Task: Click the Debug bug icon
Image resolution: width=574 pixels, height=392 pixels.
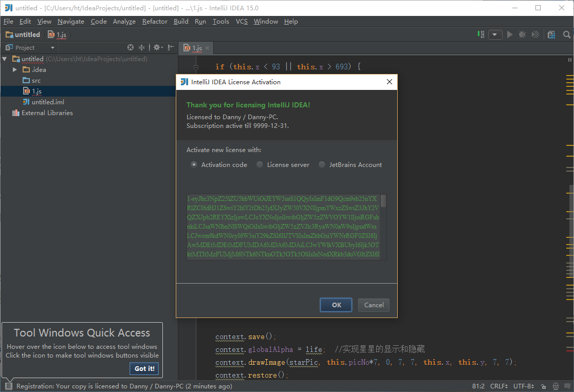Action: click(522, 34)
